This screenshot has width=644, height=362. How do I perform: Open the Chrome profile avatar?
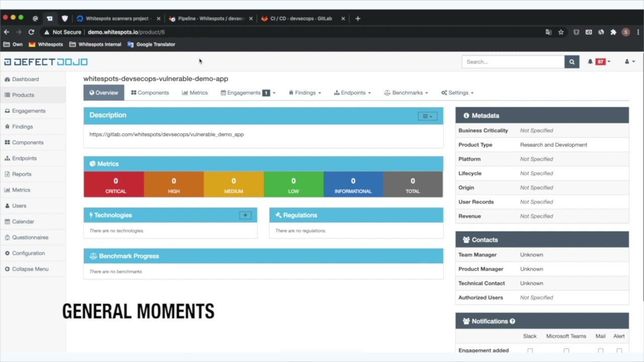click(626, 32)
